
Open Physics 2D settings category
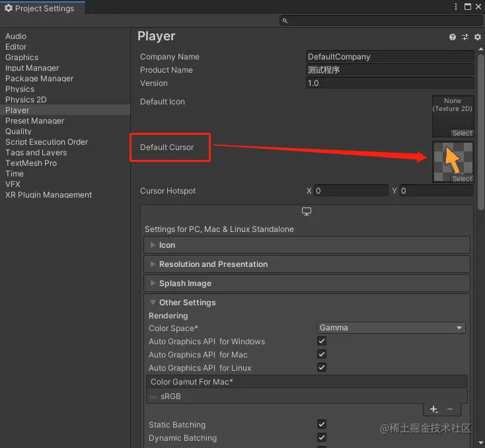pyautogui.click(x=65, y=100)
